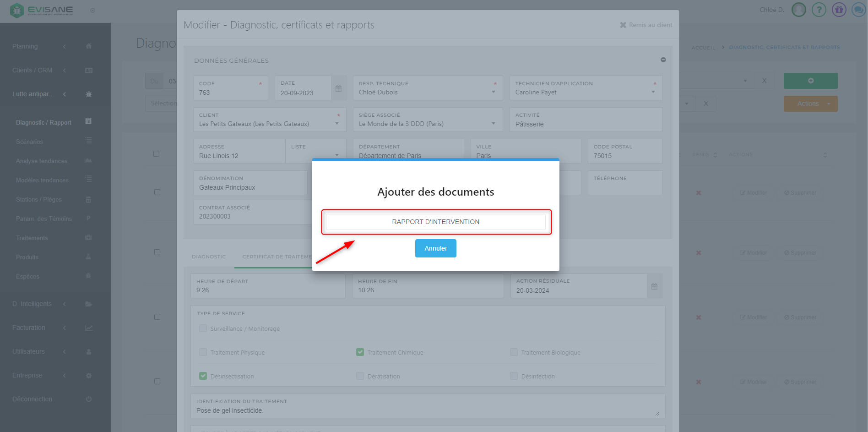The height and width of the screenshot is (432, 868).
Task: Open the chat messages icon
Action: coord(858,10)
